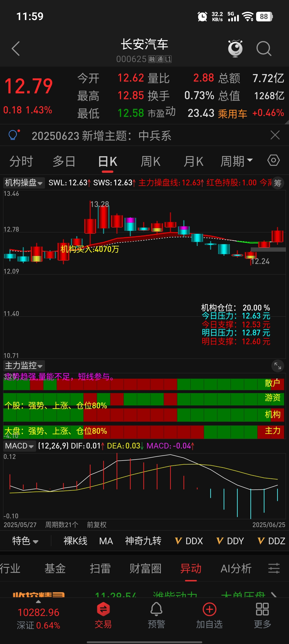Select the 裸K线 indicator
Image resolution: width=289 pixels, height=644 pixels.
pyautogui.click(x=75, y=541)
